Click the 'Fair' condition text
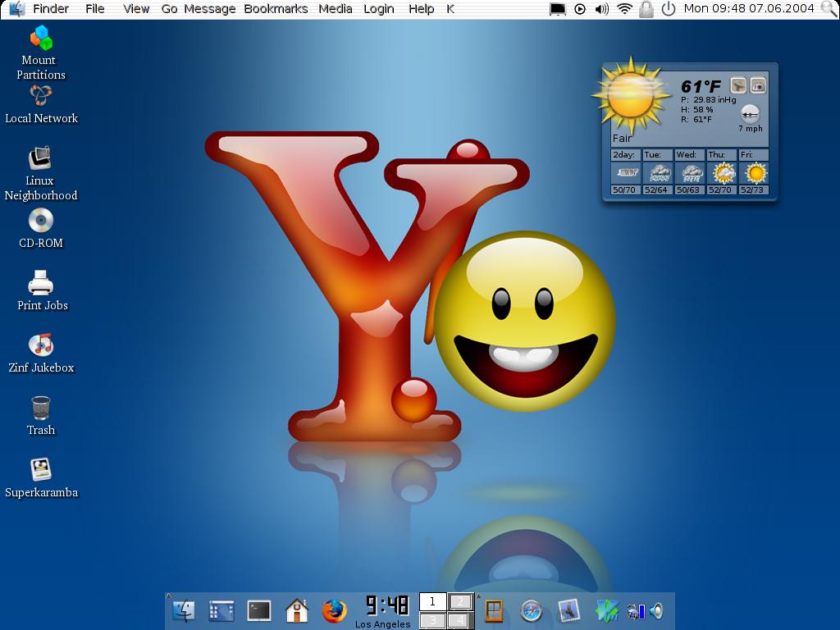 point(622,138)
